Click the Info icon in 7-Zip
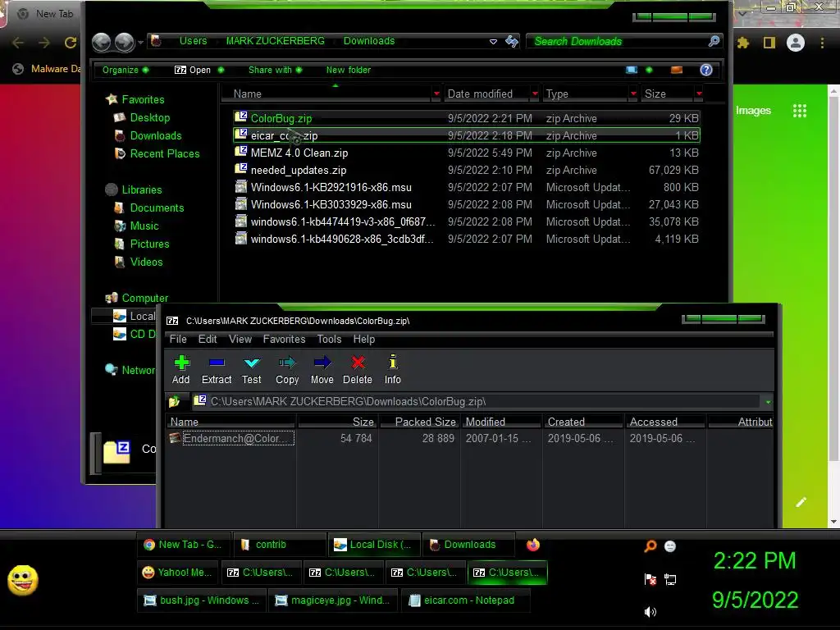The image size is (840, 630). click(x=393, y=362)
